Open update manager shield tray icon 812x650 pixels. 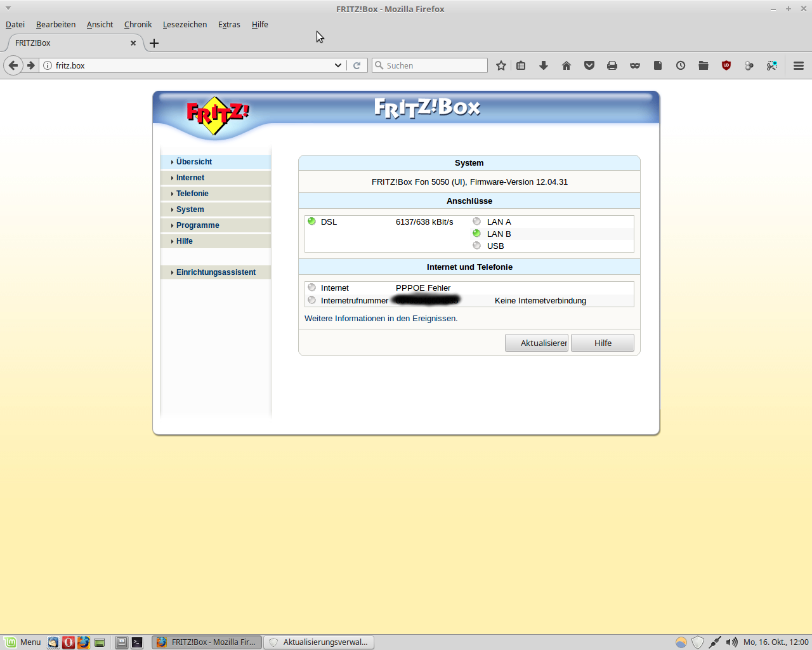click(x=698, y=642)
